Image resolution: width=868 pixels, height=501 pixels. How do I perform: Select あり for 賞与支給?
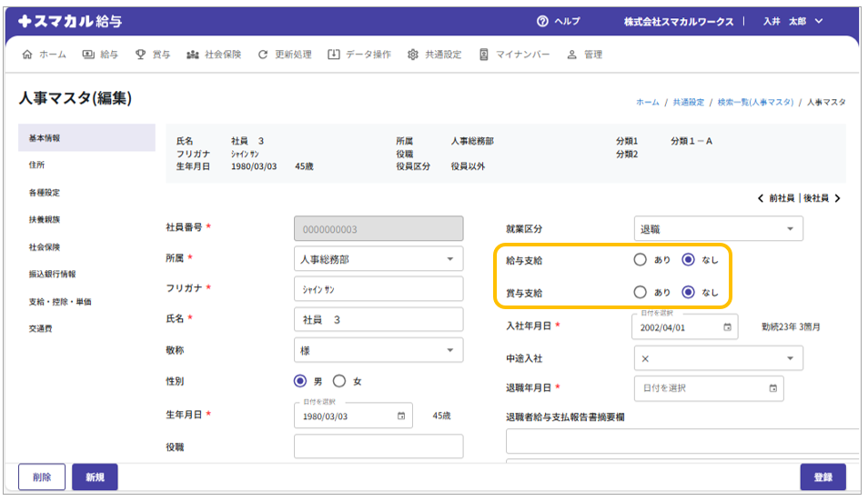(641, 292)
